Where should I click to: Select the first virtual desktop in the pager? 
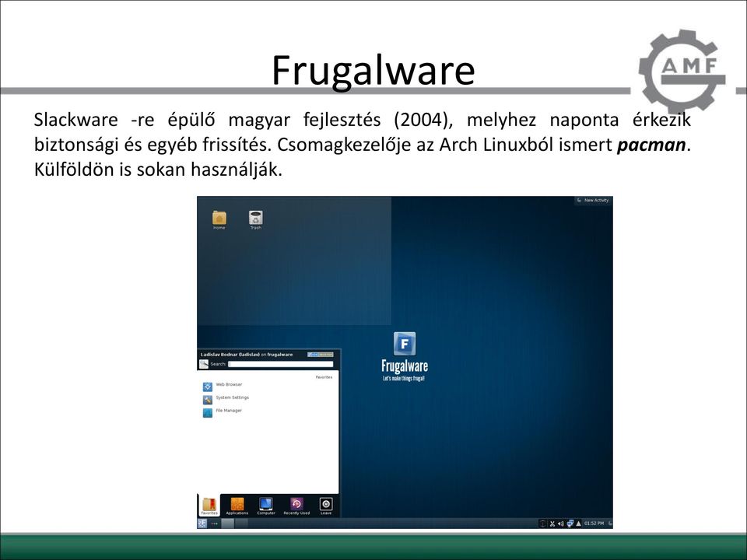point(228,523)
